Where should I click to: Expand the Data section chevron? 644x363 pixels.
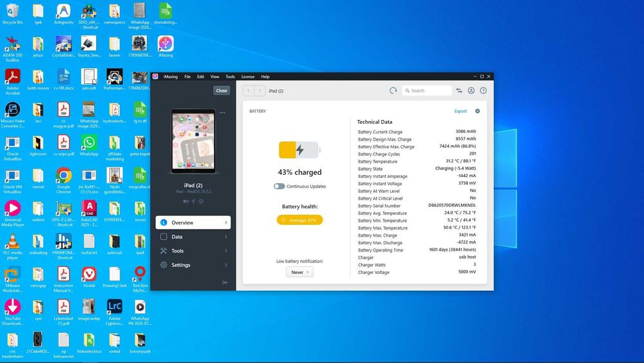click(226, 237)
